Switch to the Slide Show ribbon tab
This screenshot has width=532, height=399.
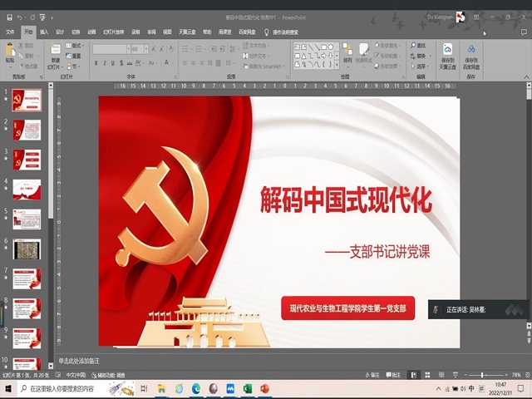pyautogui.click(x=114, y=32)
